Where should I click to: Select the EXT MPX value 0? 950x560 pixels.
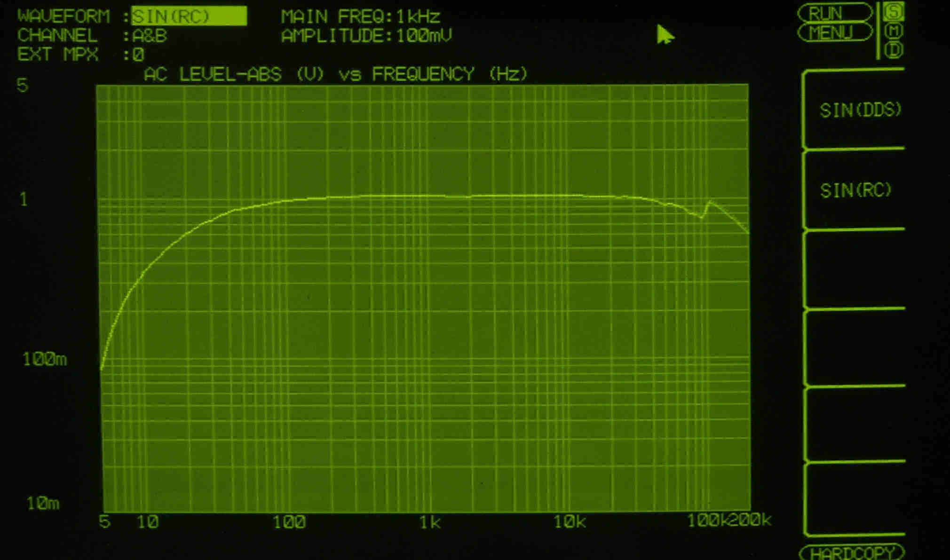138,55
